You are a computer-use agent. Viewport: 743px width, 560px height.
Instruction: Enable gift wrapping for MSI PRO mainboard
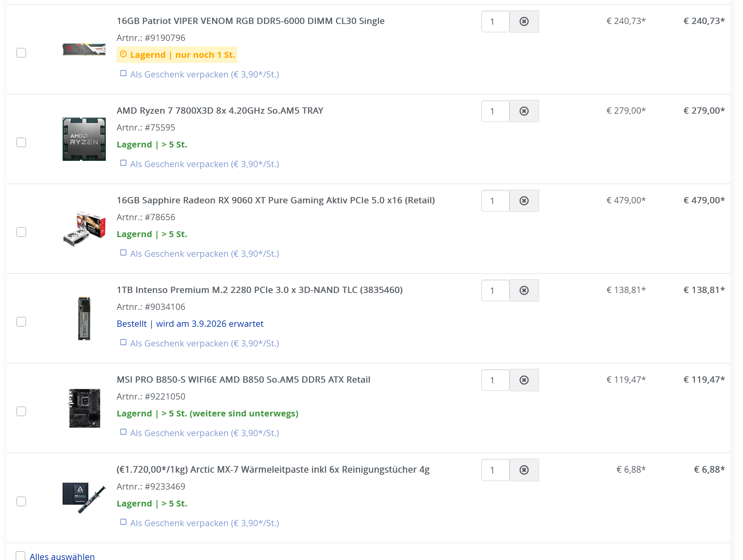click(x=123, y=432)
